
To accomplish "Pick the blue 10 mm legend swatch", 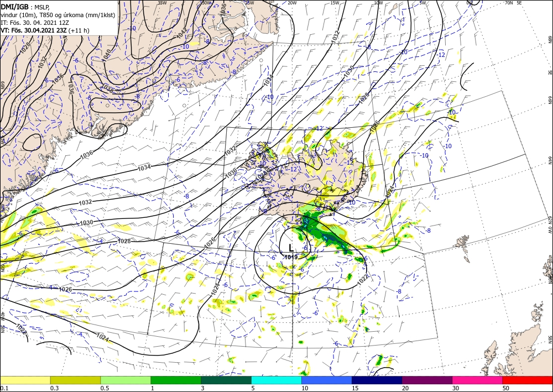I will [x=327, y=380].
